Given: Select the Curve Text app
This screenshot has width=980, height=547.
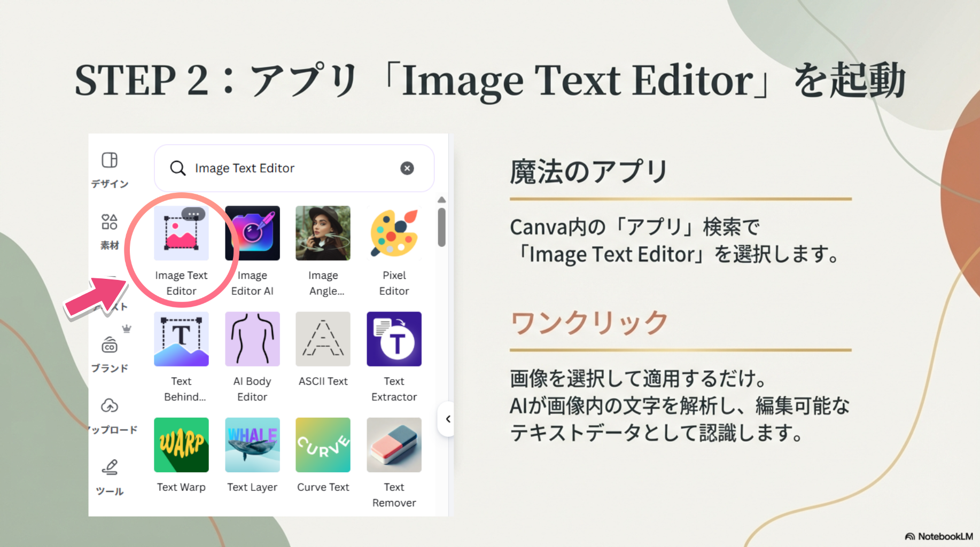Looking at the screenshot, I should tap(323, 445).
